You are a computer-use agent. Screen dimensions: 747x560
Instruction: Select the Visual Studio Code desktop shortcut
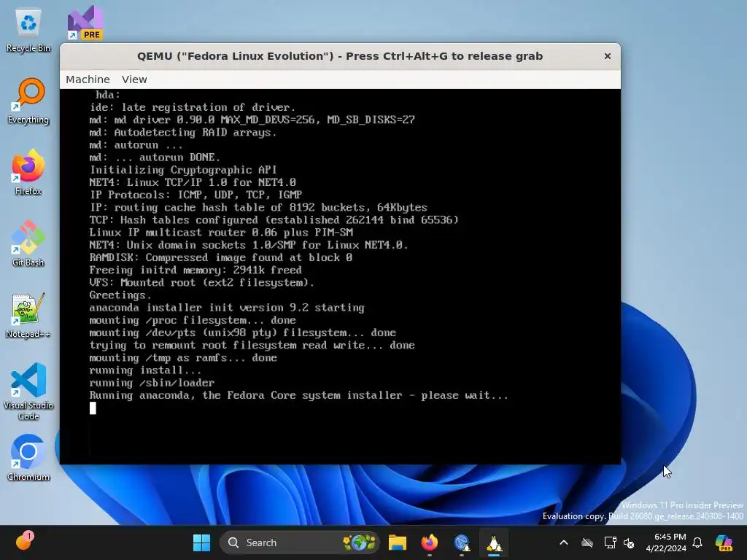point(28,392)
